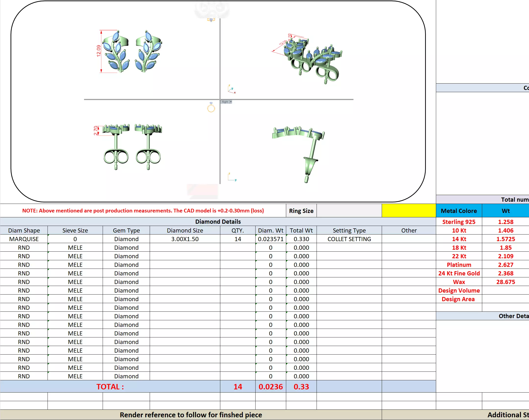Click the 'Diamond Details' section header
The height and width of the screenshot is (420, 529).
pyautogui.click(x=218, y=222)
